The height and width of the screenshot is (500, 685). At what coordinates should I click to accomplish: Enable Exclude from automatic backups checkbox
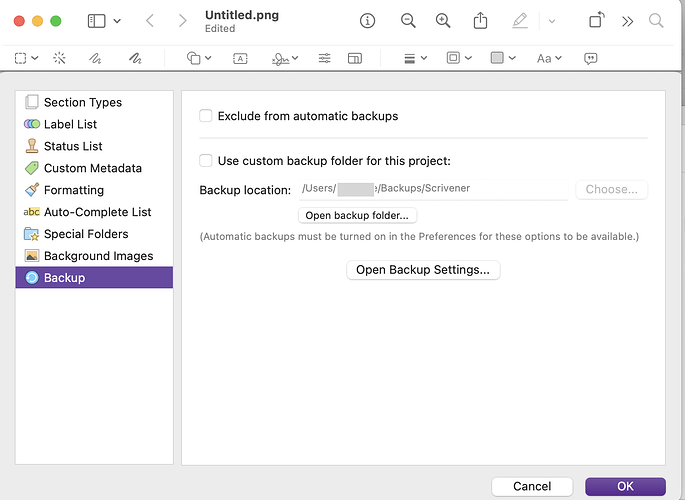point(206,116)
